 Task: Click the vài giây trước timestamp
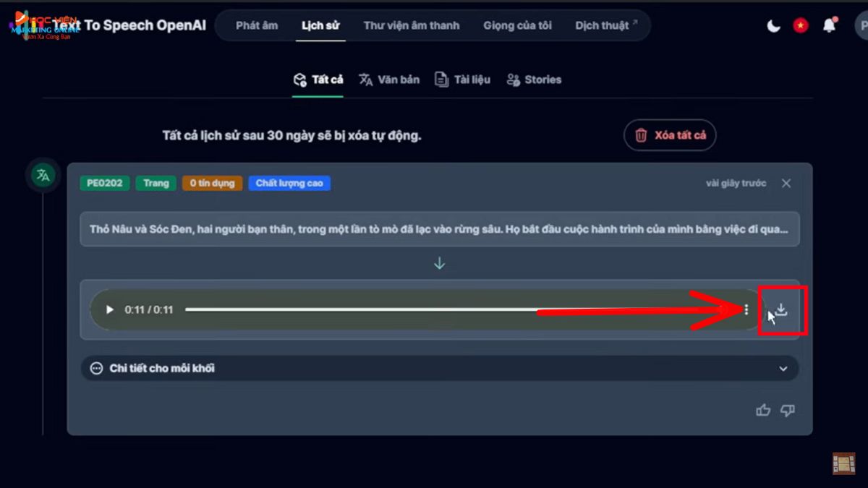click(736, 184)
